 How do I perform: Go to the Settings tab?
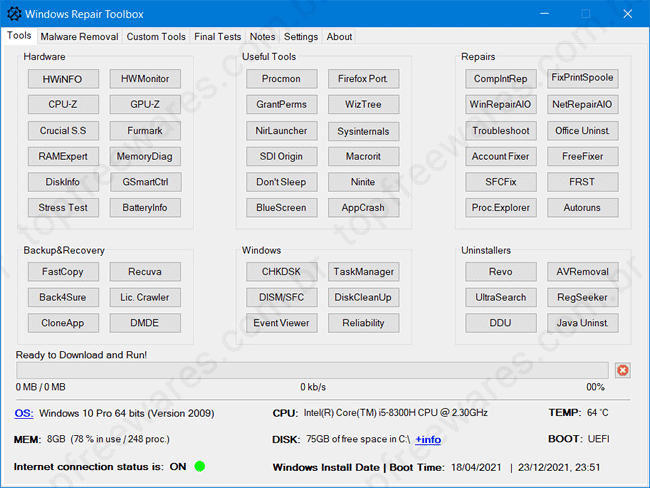pyautogui.click(x=300, y=37)
